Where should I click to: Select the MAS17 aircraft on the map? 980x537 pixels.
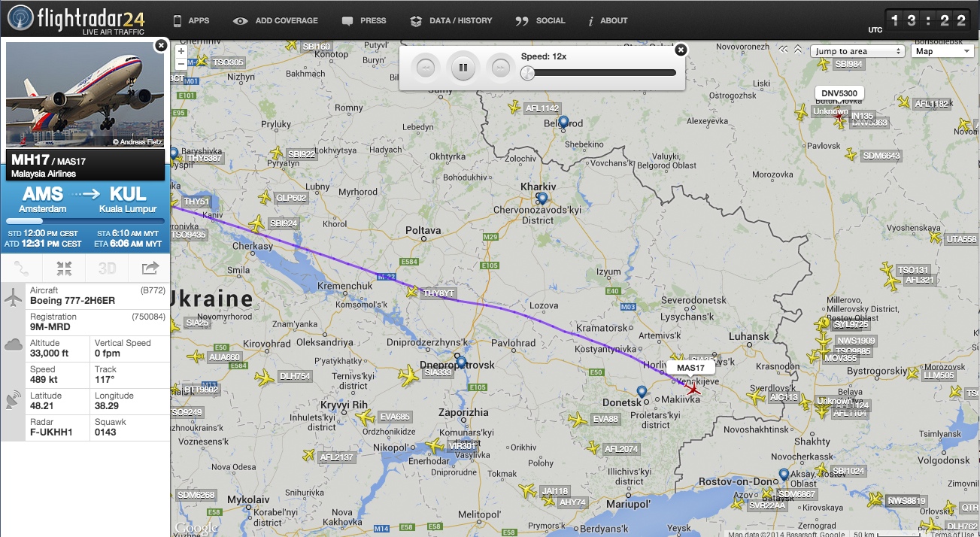(x=692, y=389)
